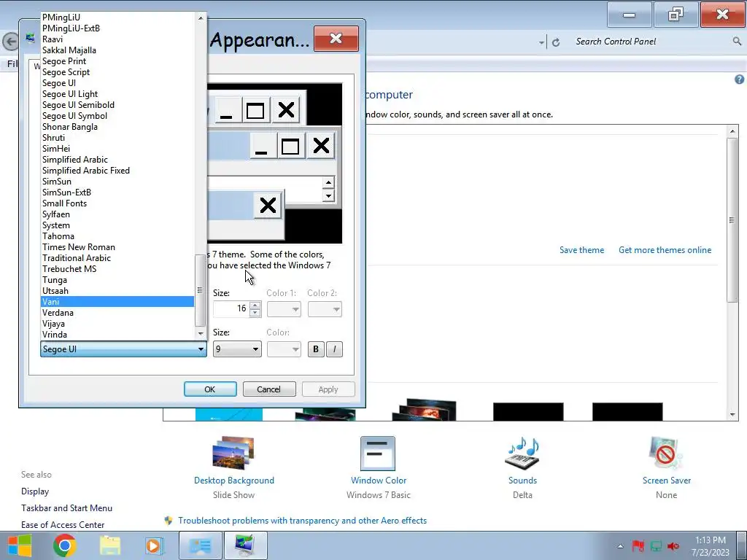Click the item size field showing 16
Screen dimensions: 747x560
click(231, 309)
